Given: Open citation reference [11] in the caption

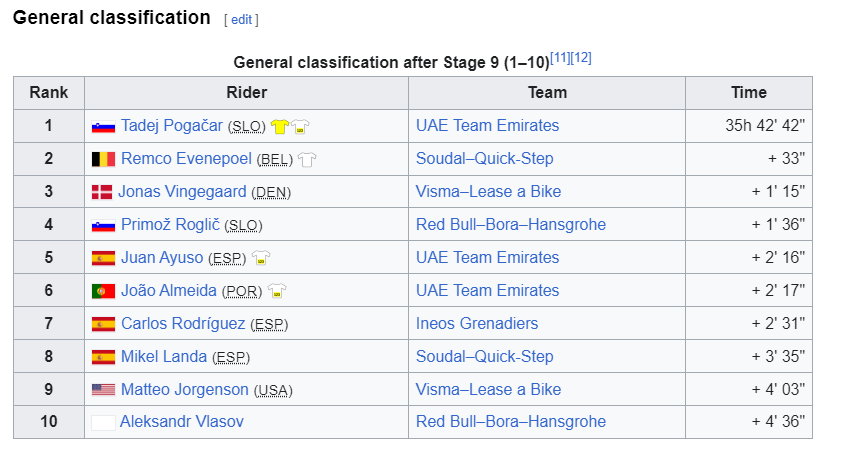Looking at the screenshot, I should coord(560,57).
